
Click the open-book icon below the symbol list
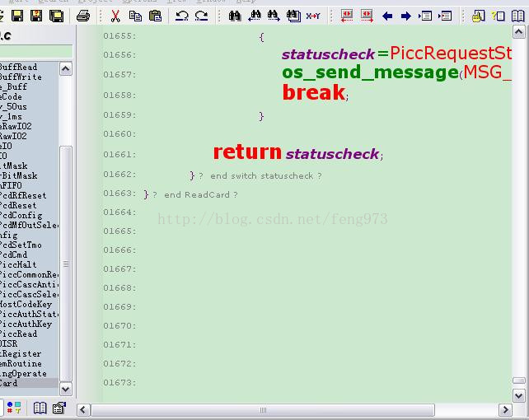(40, 408)
